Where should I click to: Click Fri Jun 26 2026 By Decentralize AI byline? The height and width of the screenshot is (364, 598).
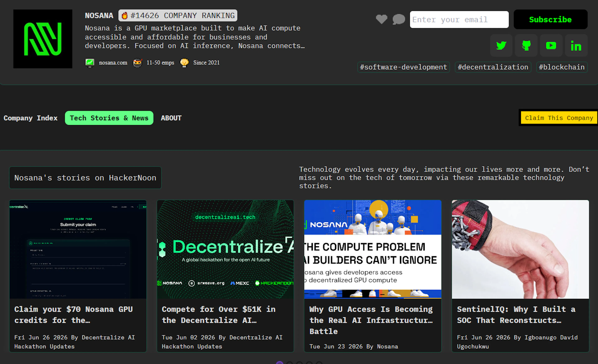coord(74,342)
